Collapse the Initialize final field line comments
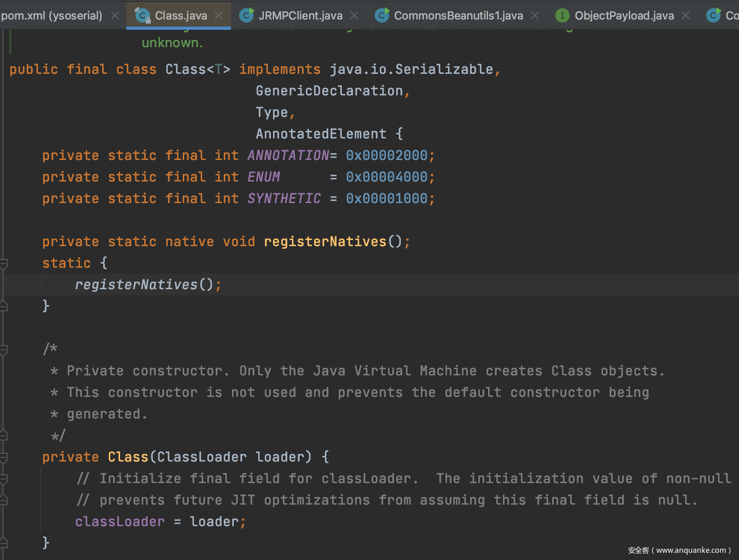The image size is (739, 560). (4, 479)
